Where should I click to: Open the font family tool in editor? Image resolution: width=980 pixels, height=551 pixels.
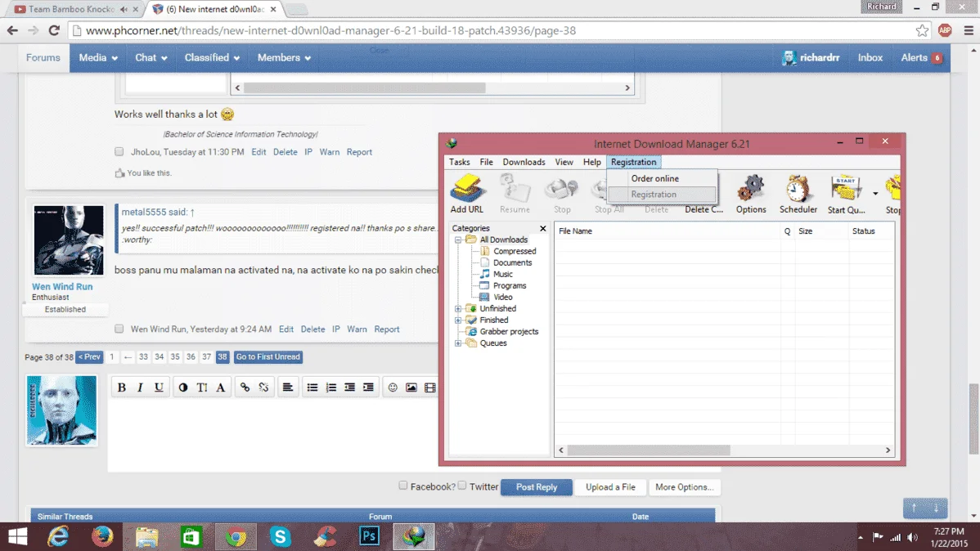pos(221,387)
